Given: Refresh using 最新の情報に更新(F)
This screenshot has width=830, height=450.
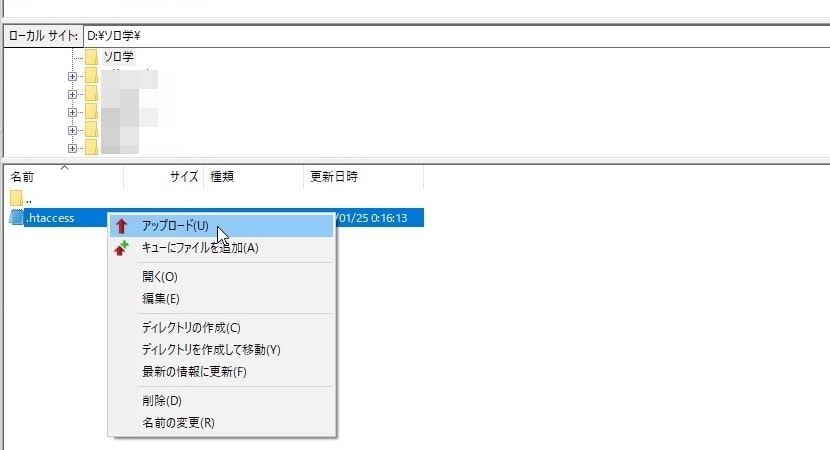Looking at the screenshot, I should pyautogui.click(x=194, y=372).
